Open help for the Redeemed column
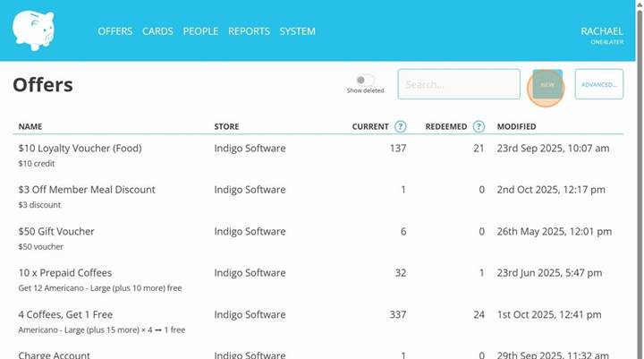Image resolution: width=644 pixels, height=359 pixels. pyautogui.click(x=479, y=126)
